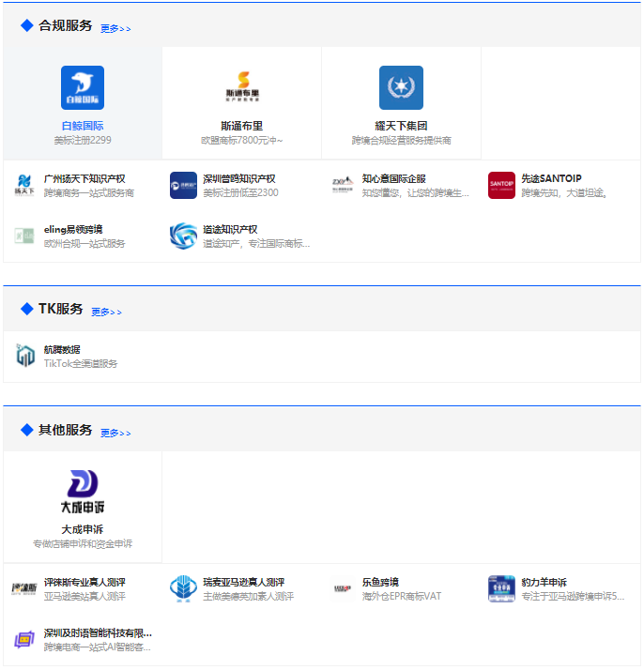This screenshot has width=644, height=670.
Task: Open 知心意国际企服 listing title
Action: [394, 178]
